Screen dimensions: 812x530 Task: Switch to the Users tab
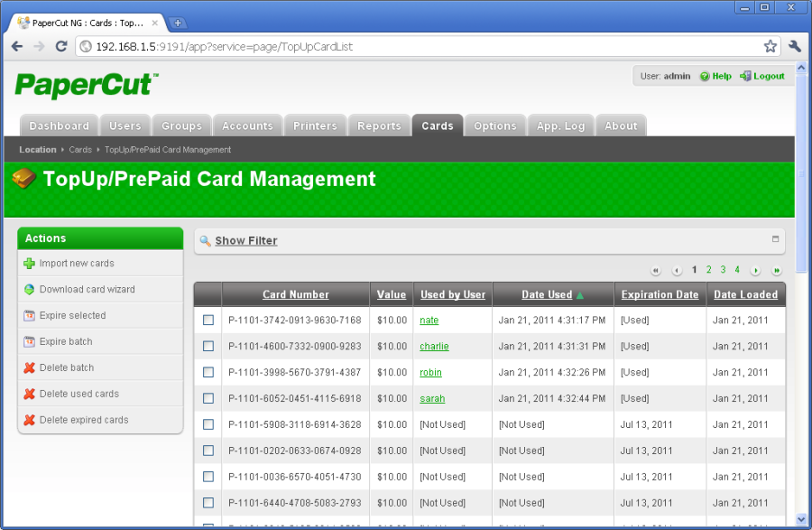[125, 126]
